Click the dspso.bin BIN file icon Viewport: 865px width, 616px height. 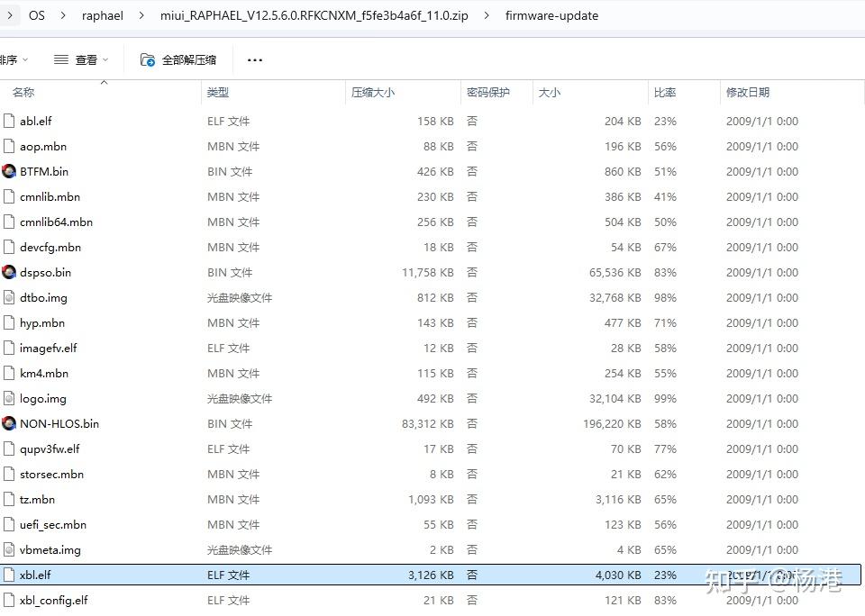[9, 272]
